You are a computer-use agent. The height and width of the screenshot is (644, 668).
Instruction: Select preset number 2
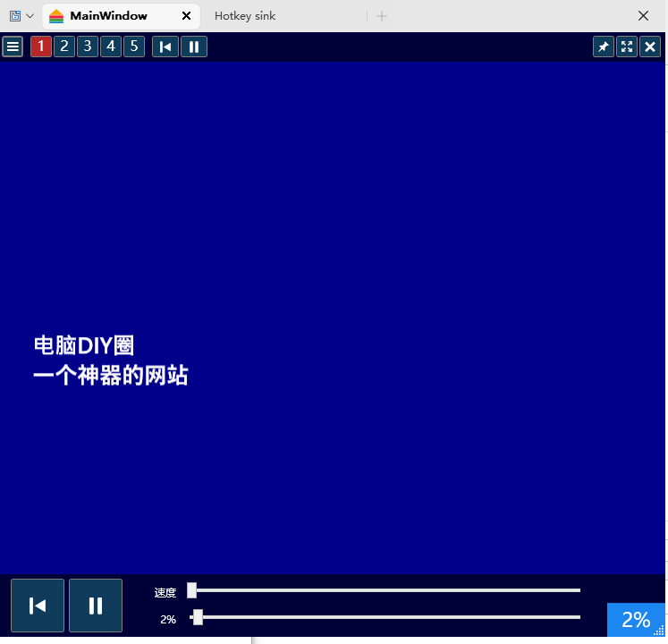[64, 47]
